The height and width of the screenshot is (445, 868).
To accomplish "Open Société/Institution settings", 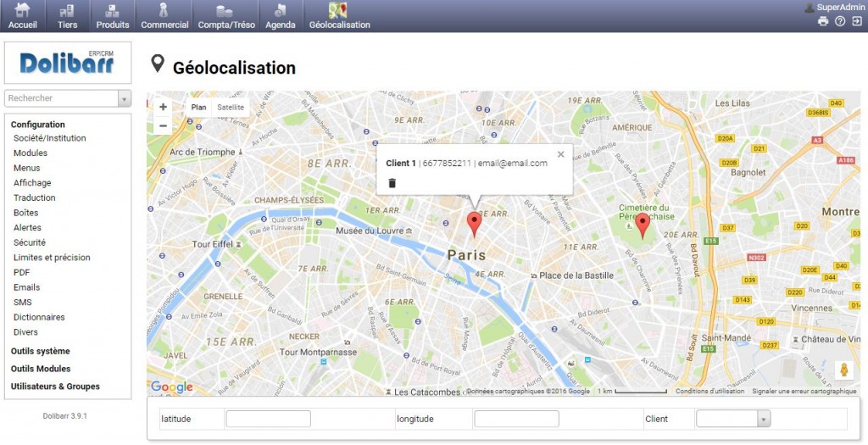I will [x=50, y=138].
